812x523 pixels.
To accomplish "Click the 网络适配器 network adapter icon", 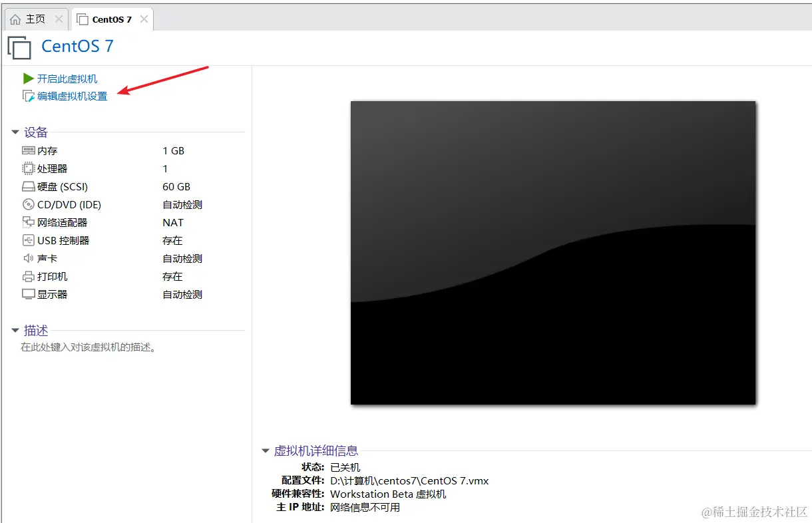I will pos(28,222).
